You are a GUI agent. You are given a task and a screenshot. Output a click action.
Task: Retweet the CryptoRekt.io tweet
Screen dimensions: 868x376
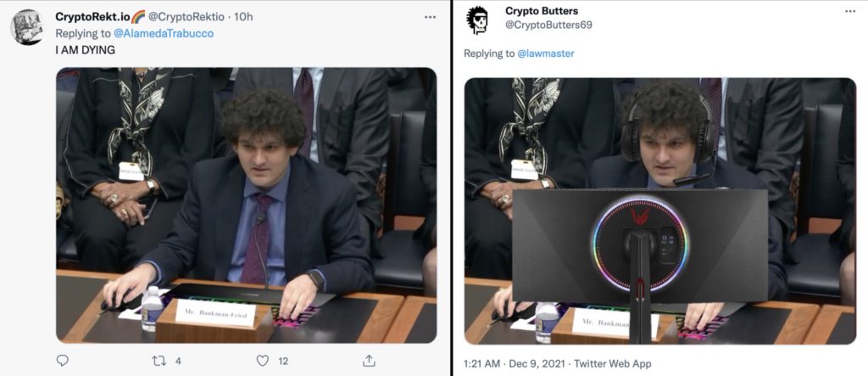pyautogui.click(x=159, y=361)
